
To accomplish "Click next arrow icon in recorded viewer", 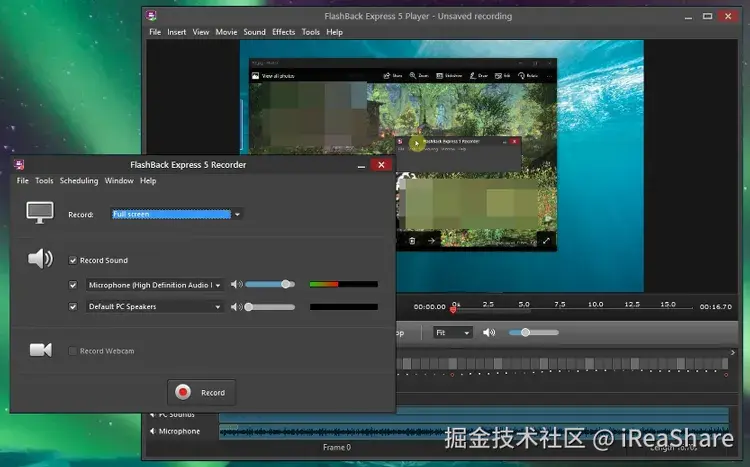I will (x=431, y=241).
